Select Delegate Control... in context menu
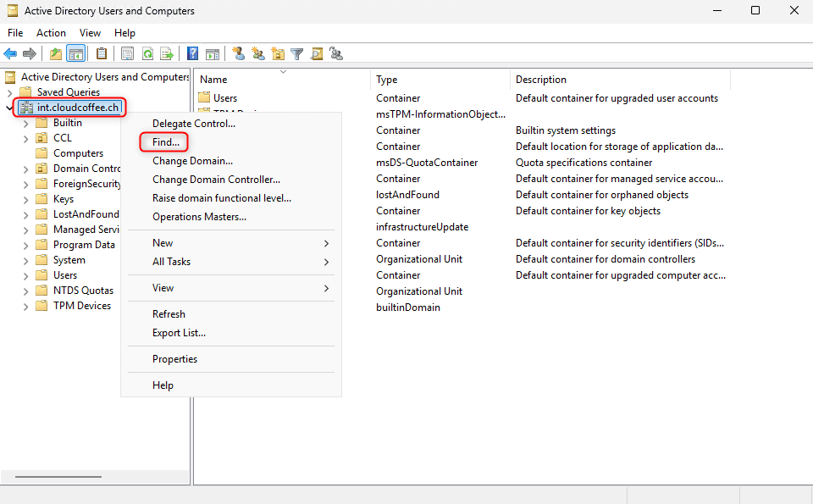Viewport: 813px width, 504px height. [x=193, y=124]
